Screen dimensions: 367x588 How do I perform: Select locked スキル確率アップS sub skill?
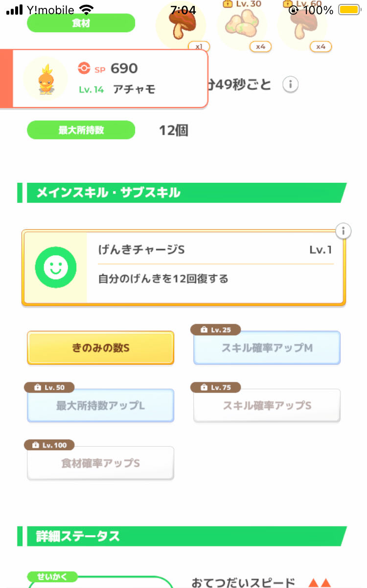(x=267, y=405)
